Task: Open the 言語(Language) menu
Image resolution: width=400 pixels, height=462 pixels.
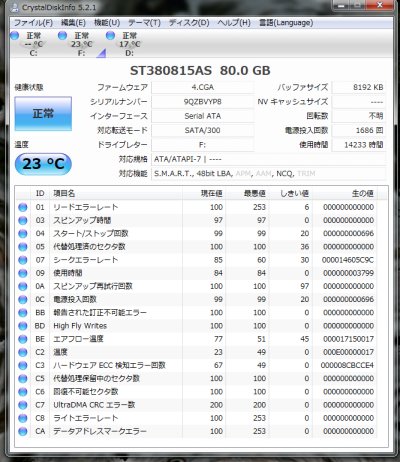Action: [286, 23]
